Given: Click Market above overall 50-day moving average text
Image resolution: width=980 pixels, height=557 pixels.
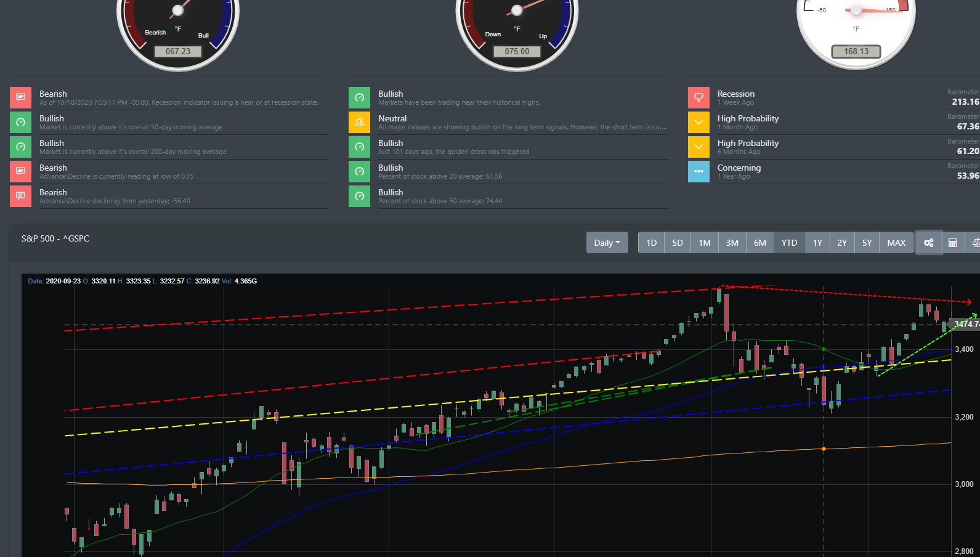Looking at the screenshot, I should pyautogui.click(x=131, y=127).
